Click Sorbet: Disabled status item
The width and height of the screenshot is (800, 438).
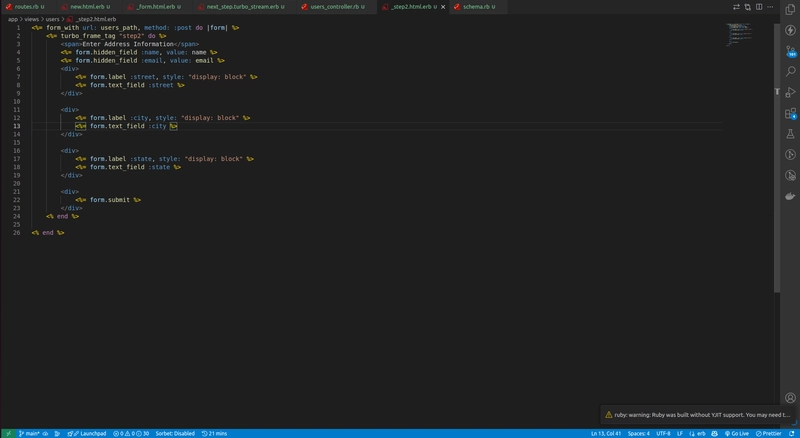(x=175, y=433)
